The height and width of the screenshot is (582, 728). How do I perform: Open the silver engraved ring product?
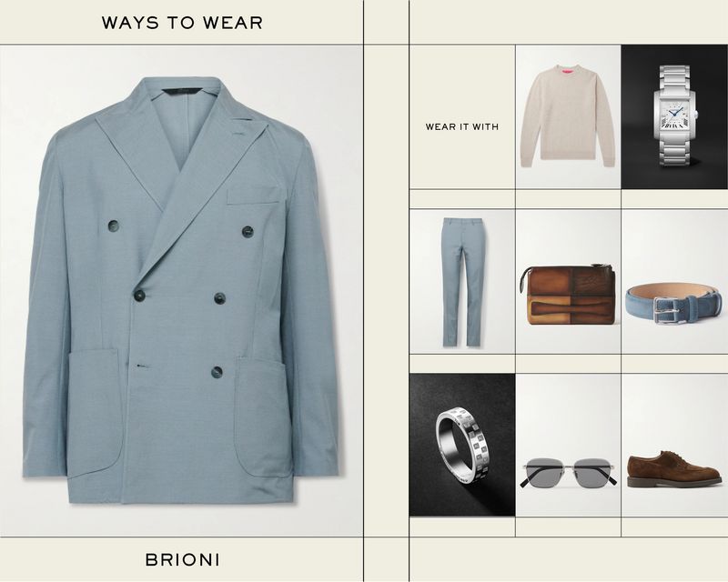[462, 445]
